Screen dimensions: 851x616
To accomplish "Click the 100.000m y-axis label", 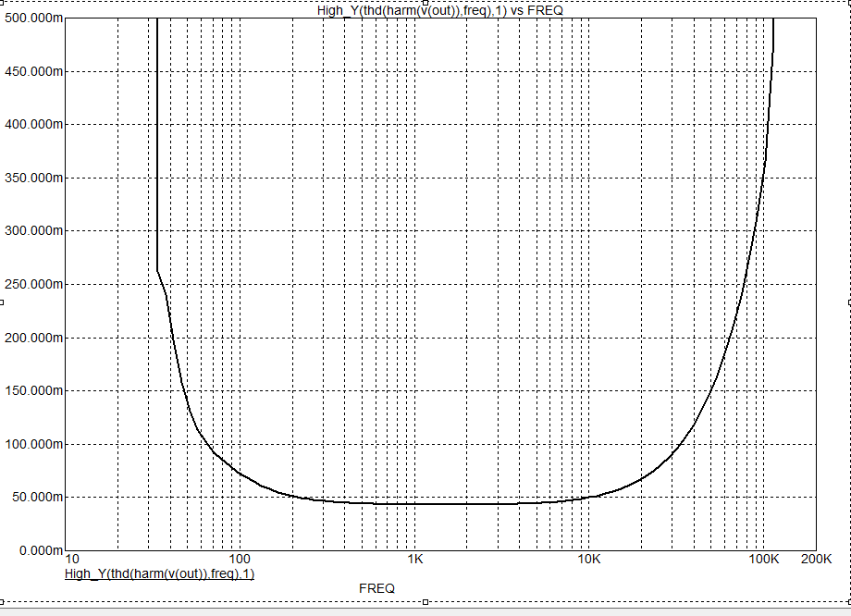I will tap(33, 445).
